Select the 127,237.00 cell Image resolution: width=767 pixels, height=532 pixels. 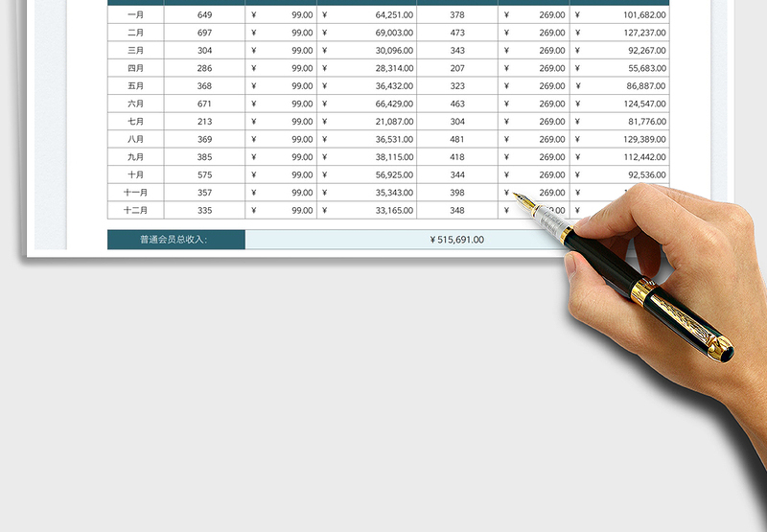619,33
